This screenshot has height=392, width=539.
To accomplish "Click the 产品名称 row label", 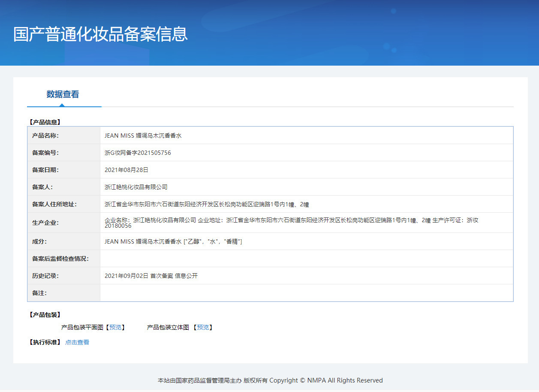I will point(45,136).
